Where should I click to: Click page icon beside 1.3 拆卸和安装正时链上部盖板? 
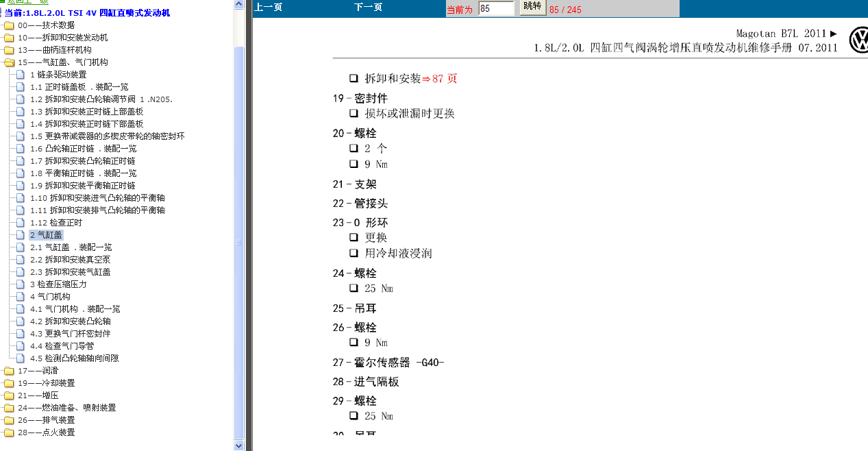click(21, 112)
